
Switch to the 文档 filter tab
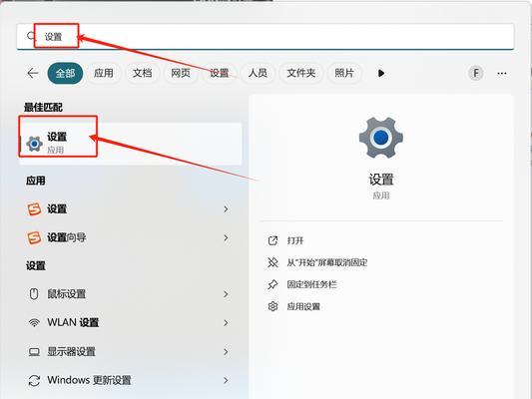pos(142,73)
